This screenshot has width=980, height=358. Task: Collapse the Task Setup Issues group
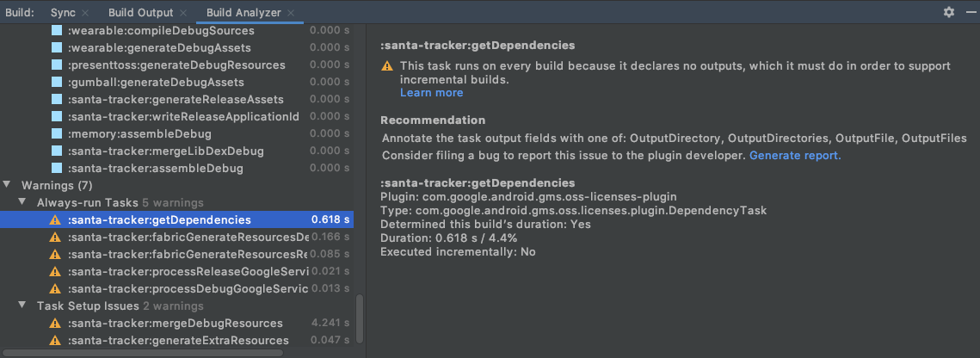pyautogui.click(x=23, y=306)
